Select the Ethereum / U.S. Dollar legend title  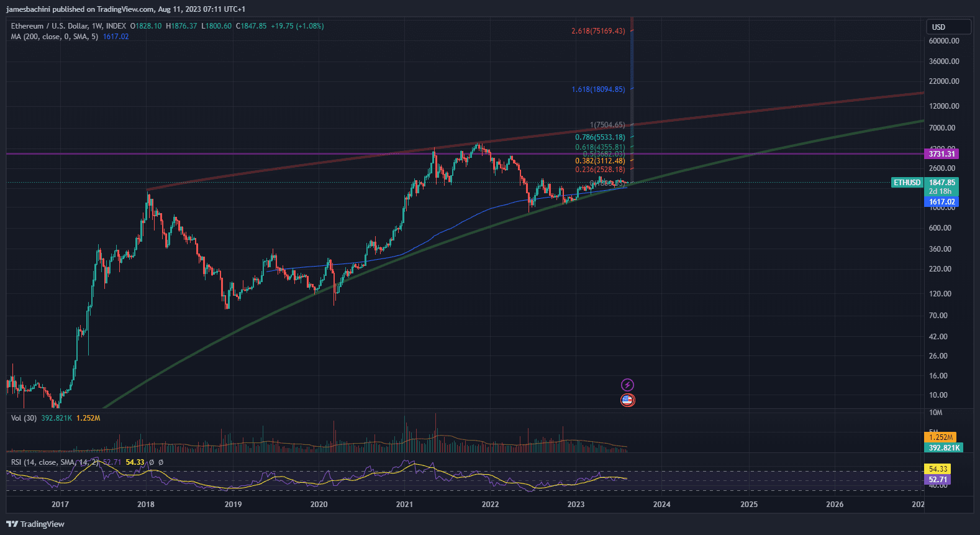(68, 26)
